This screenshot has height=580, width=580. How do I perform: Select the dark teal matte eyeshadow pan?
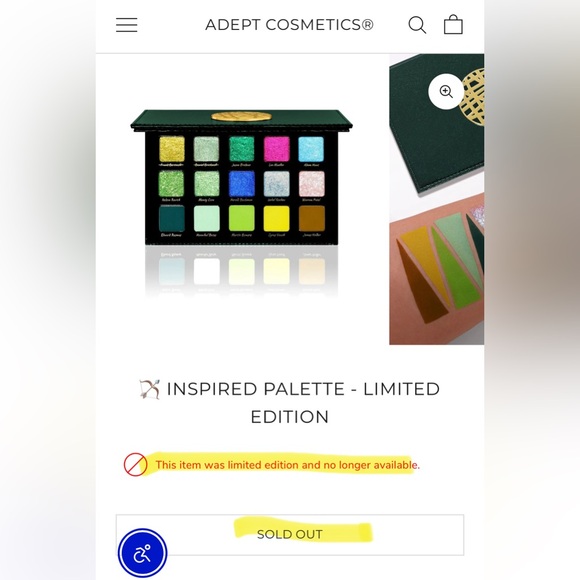point(172,218)
